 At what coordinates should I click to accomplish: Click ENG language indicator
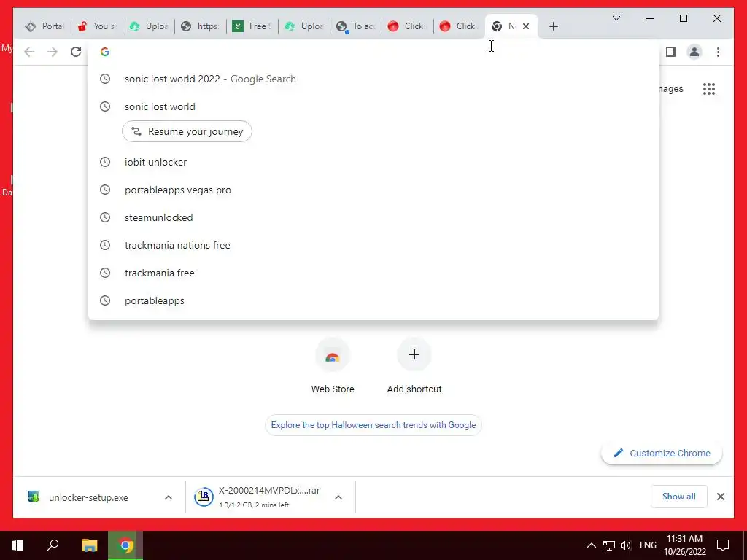648,545
